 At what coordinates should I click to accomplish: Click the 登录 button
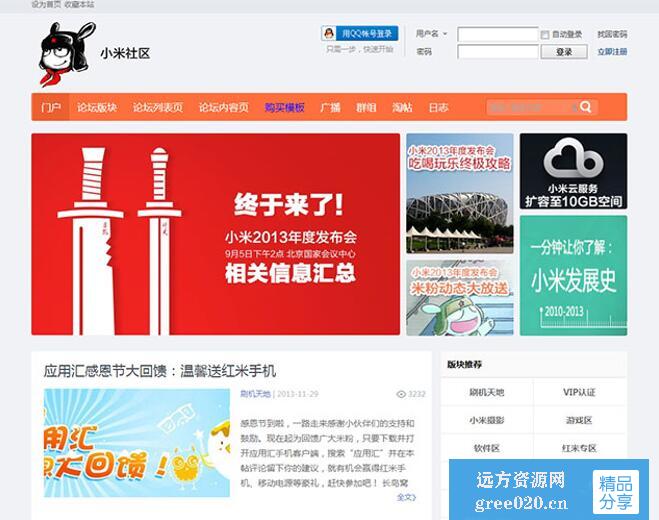pos(564,52)
